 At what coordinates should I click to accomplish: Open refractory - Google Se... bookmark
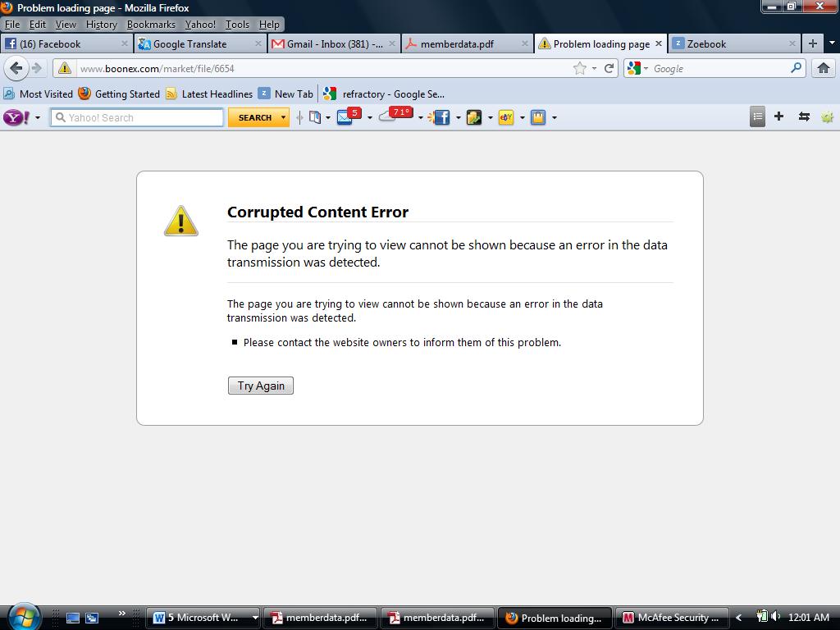pyautogui.click(x=384, y=94)
